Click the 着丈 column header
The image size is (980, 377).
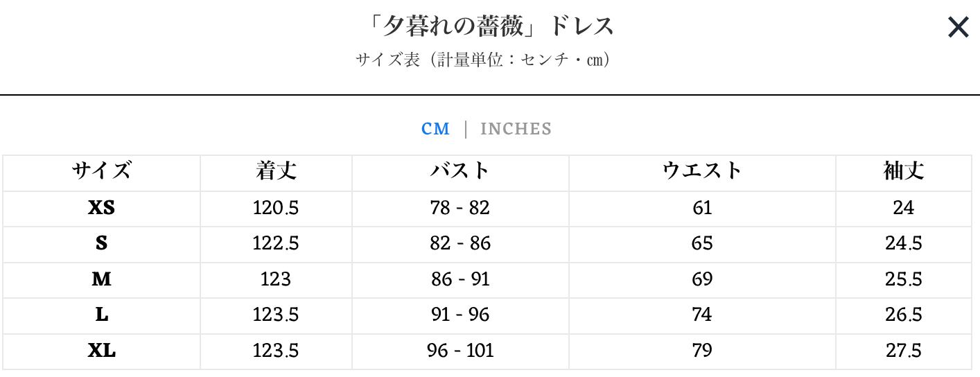click(x=276, y=171)
